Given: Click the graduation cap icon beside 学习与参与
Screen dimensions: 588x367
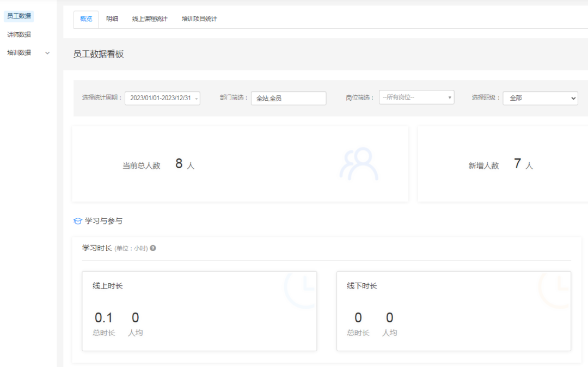Looking at the screenshot, I should [x=77, y=221].
